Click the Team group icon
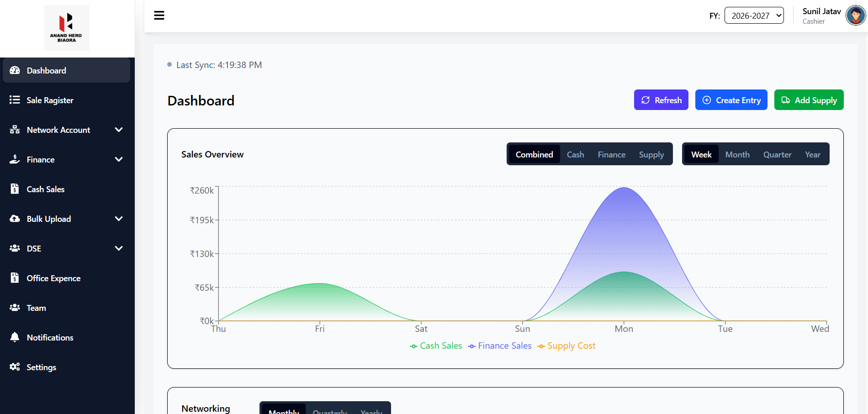The height and width of the screenshot is (414, 868). (x=15, y=308)
